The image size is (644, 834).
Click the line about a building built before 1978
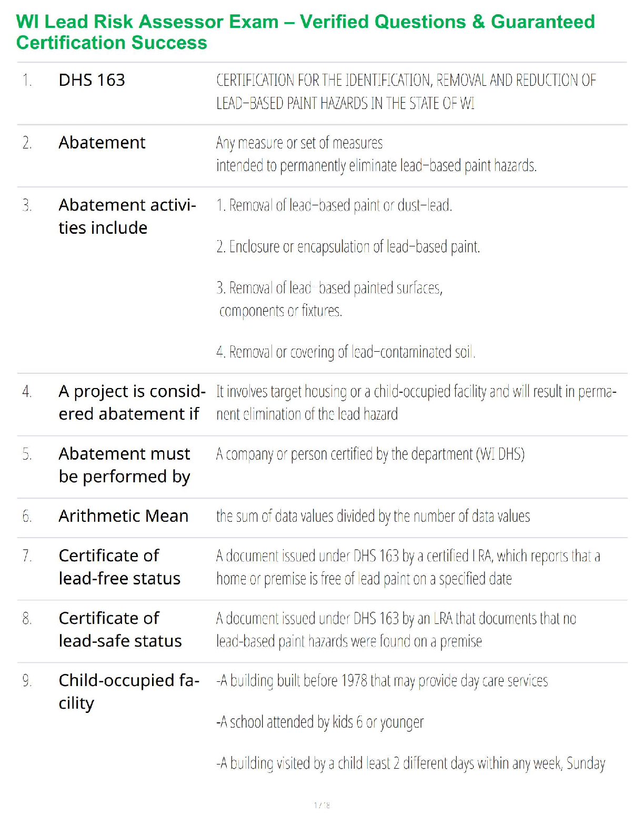(x=382, y=681)
